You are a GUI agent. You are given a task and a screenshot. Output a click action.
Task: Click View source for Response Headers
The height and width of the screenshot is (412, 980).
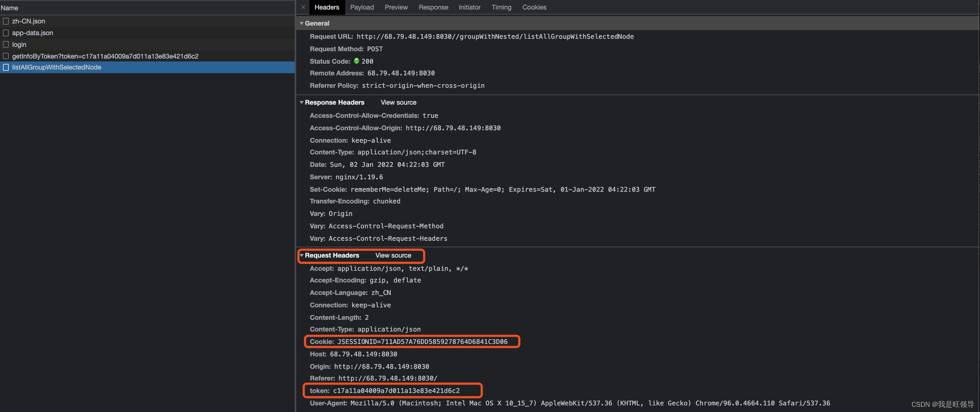[398, 102]
